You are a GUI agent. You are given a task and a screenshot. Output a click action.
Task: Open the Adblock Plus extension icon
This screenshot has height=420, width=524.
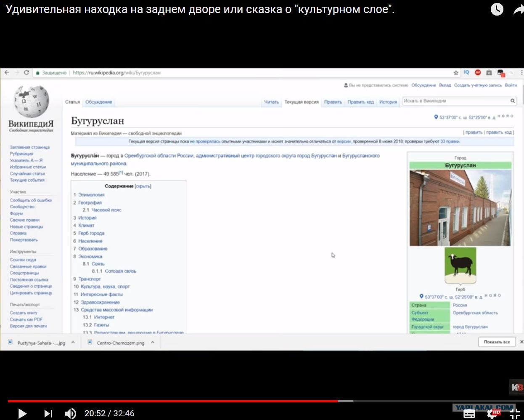(x=478, y=72)
